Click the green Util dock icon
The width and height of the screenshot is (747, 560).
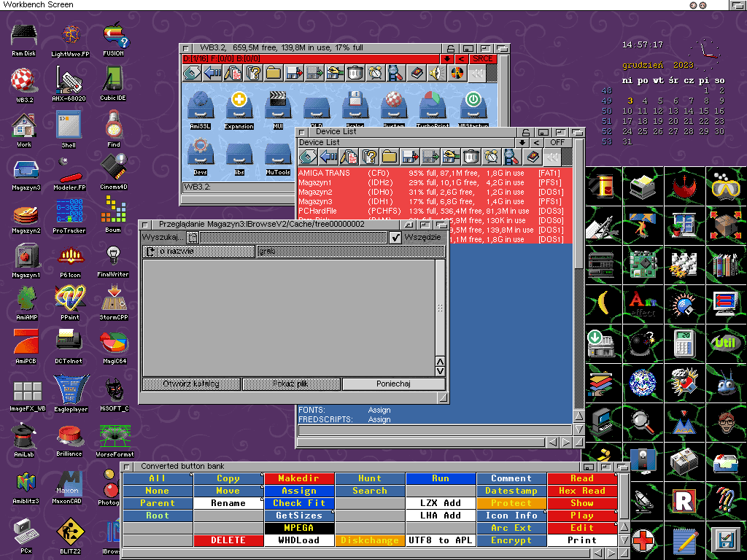[725, 343]
